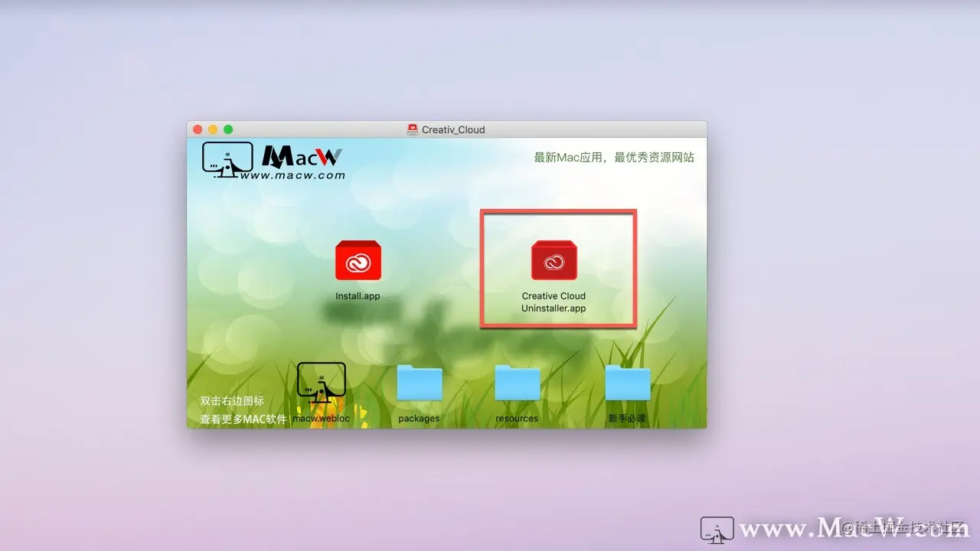Select the packages folder

[420, 383]
